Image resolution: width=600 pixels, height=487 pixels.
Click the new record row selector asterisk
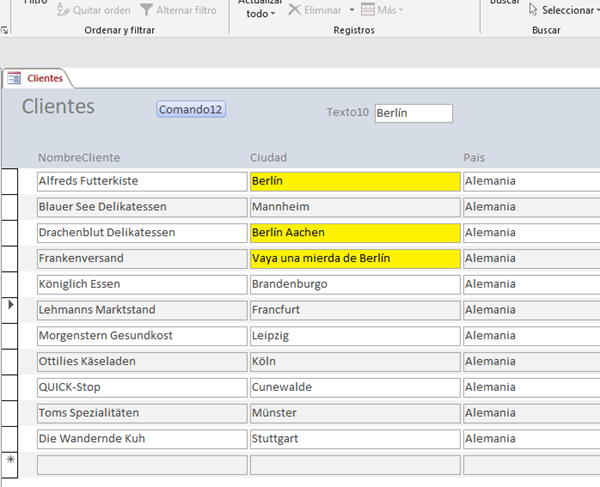point(9,460)
